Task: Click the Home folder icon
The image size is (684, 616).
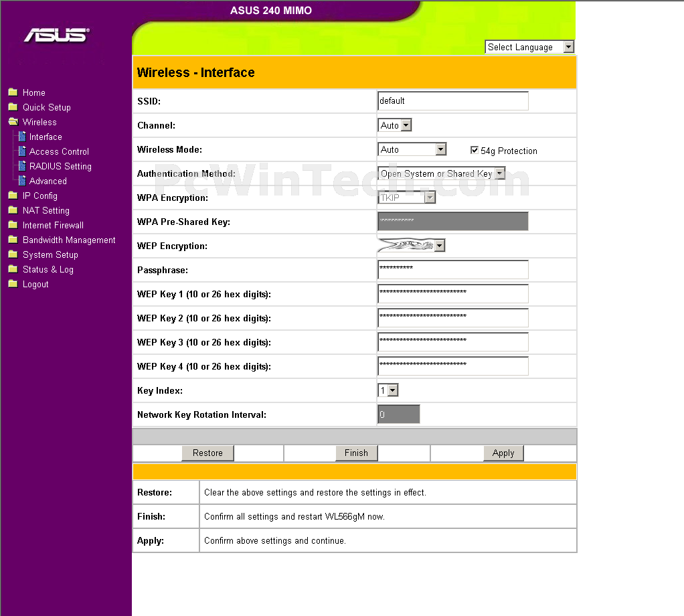Action: [13, 92]
